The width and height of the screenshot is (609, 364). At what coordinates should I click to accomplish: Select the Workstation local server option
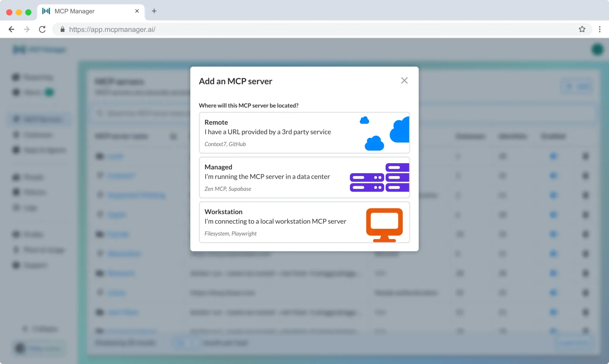[x=304, y=222]
